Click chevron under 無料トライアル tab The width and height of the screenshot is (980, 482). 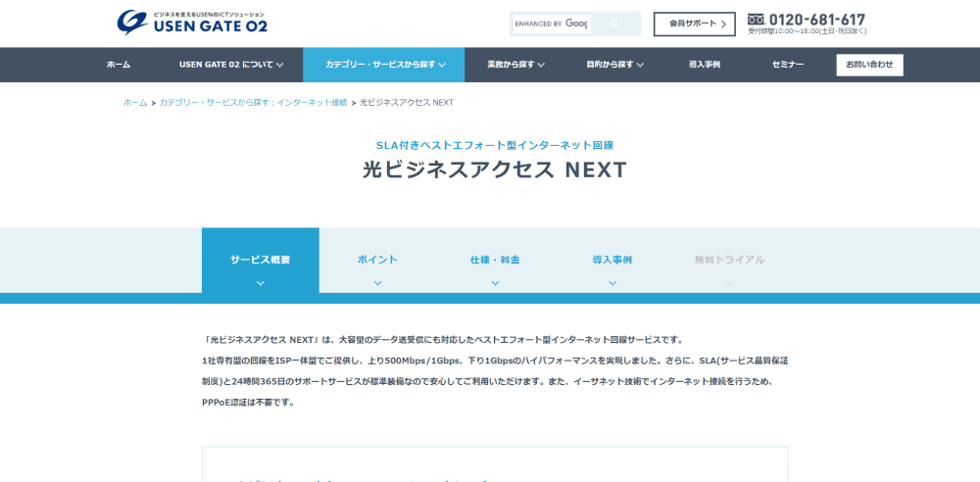(729, 283)
